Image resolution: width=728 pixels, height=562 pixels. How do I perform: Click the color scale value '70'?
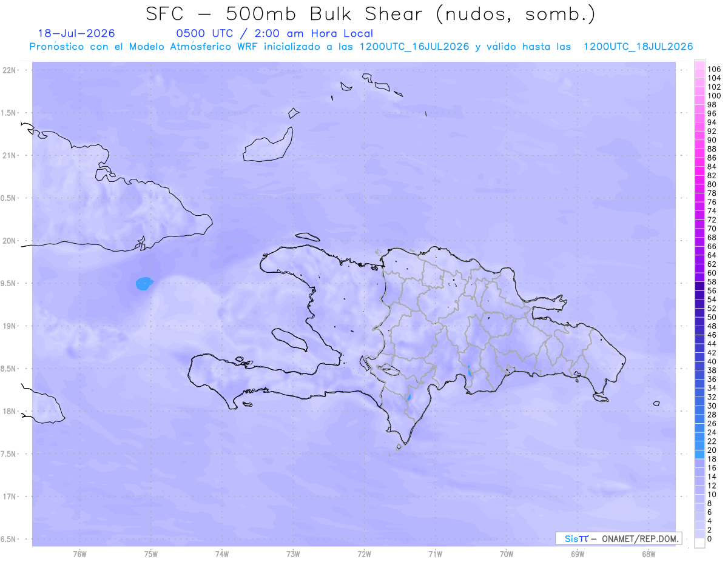point(712,229)
